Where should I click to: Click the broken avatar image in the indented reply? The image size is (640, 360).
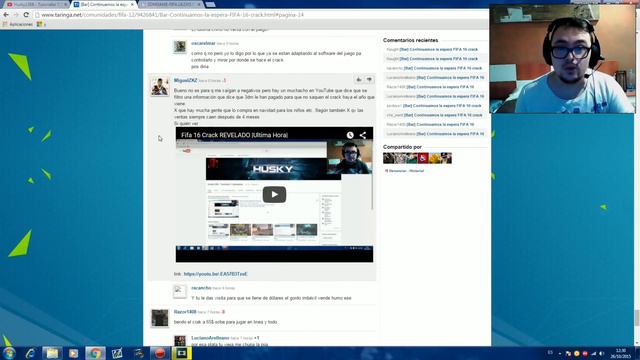point(180,291)
